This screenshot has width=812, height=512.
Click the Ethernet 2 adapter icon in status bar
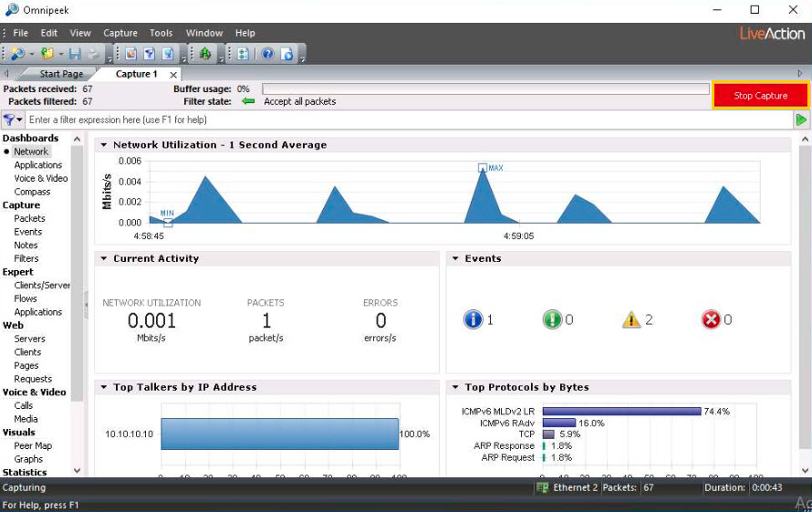pyautogui.click(x=542, y=487)
